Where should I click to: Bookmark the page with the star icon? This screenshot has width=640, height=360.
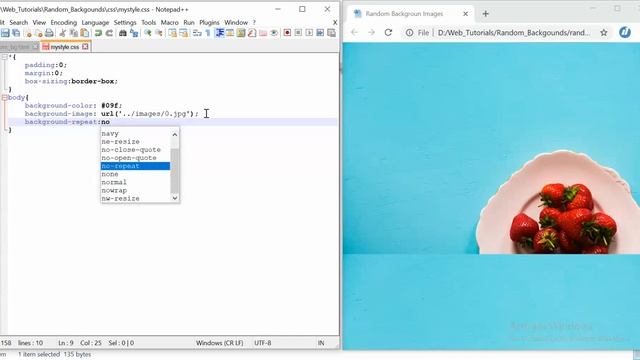[604, 33]
